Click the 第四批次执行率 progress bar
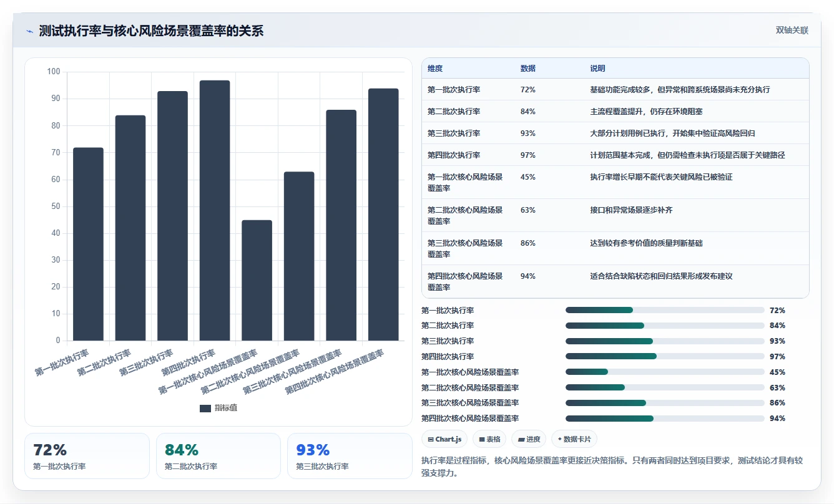Image resolution: width=834 pixels, height=504 pixels. [665, 356]
